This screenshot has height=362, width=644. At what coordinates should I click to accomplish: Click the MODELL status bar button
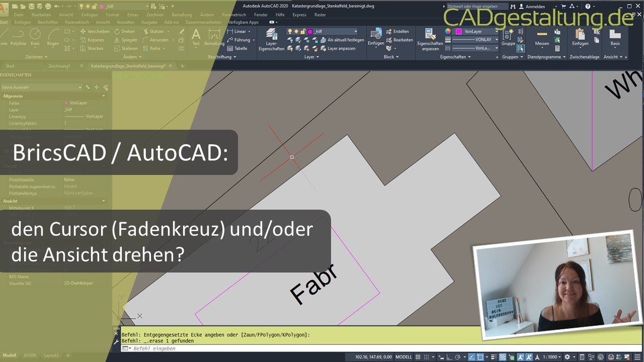pos(404,357)
